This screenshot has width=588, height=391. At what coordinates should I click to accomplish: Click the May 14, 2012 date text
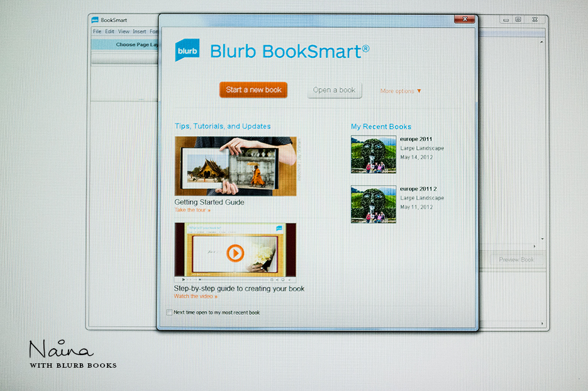[416, 157]
